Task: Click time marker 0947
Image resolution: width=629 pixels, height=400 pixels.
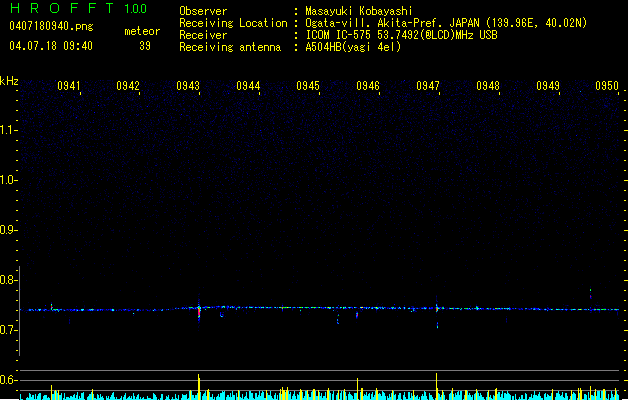Action: [x=428, y=86]
